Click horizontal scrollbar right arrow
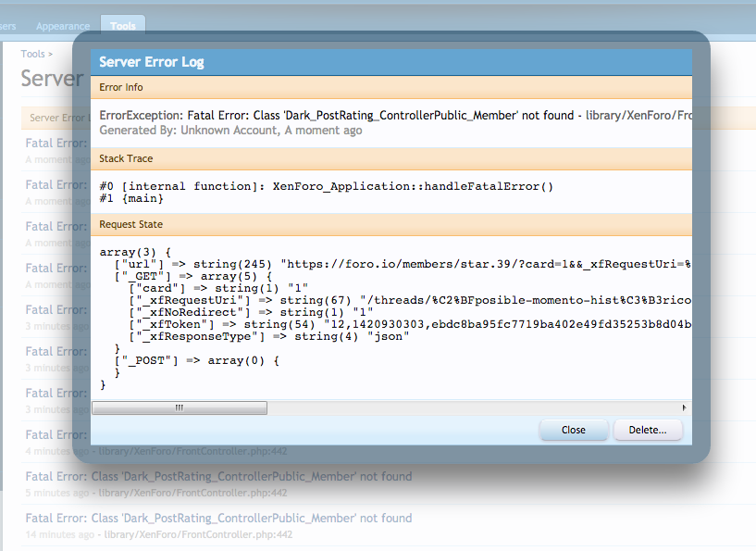The image size is (756, 551). [685, 407]
